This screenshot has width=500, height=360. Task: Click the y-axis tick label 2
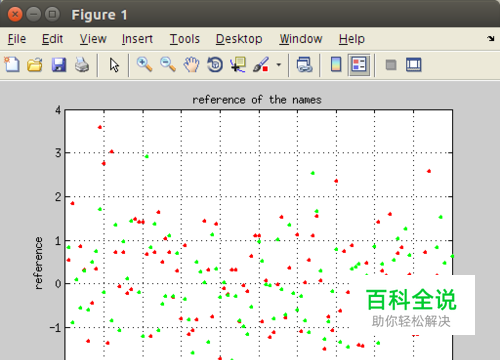coord(58,197)
